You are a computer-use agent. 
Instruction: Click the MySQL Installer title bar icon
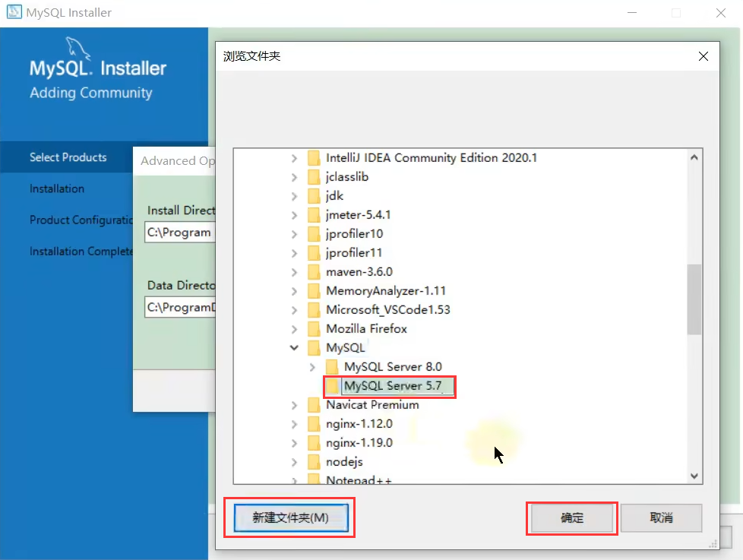pyautogui.click(x=14, y=12)
